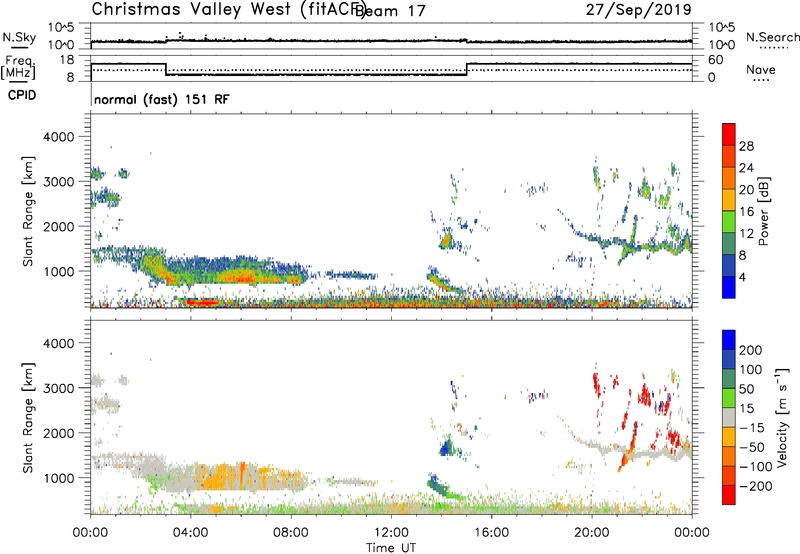Click the red top segment of Power color bar
Screen dimensions: 800x554
[x=729, y=135]
